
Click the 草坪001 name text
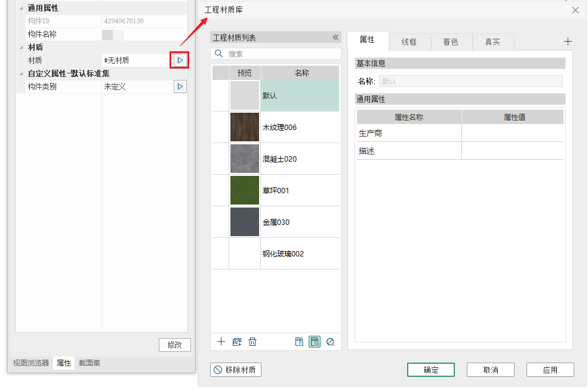(x=276, y=191)
